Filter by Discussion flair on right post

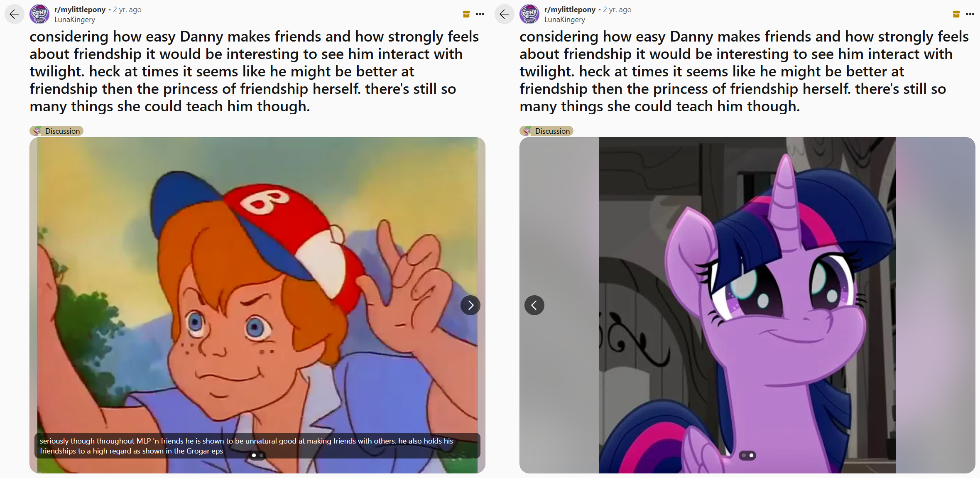(546, 131)
